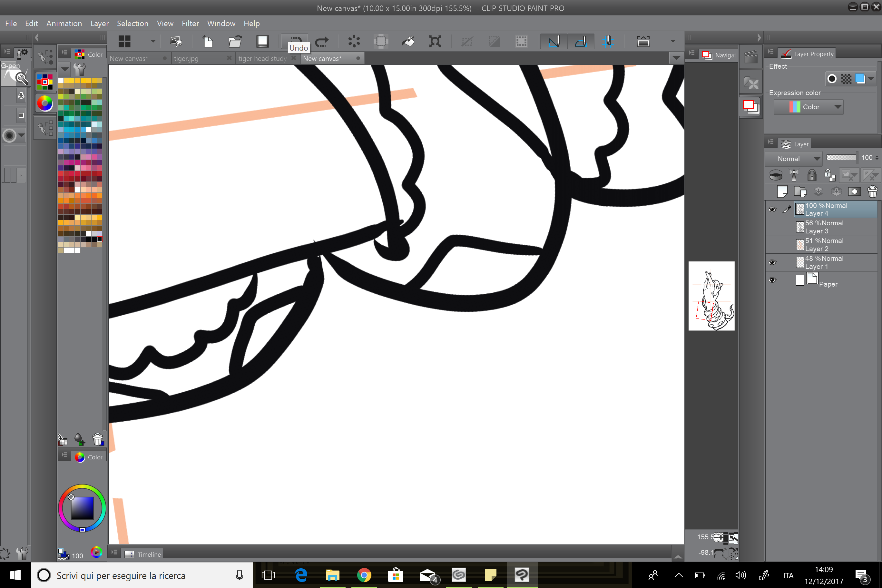Open the layer blending mode dropdown showing Normal
Image resolution: width=882 pixels, height=588 pixels.
(x=793, y=158)
